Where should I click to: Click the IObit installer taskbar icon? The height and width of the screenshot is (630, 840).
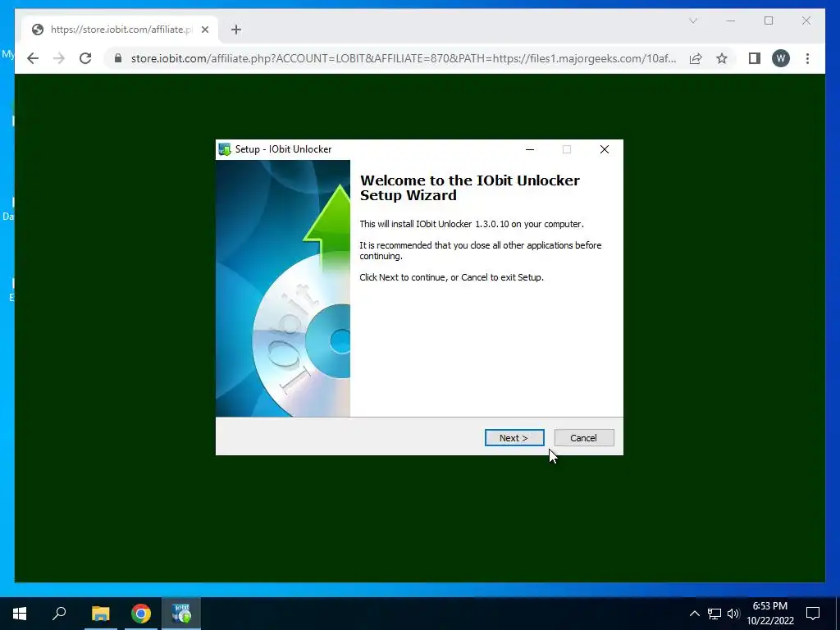point(181,614)
